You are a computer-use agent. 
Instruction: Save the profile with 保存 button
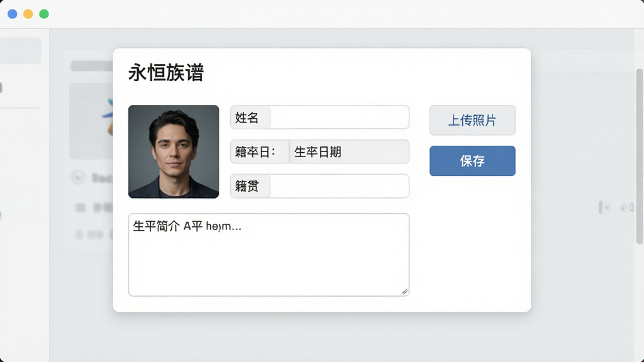(x=472, y=161)
